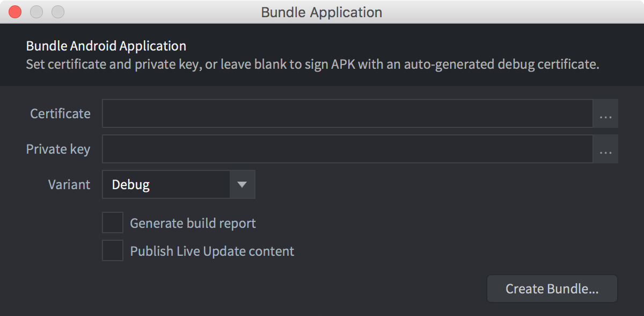The width and height of the screenshot is (644, 316).
Task: Click the Variant field label
Action: (x=69, y=184)
